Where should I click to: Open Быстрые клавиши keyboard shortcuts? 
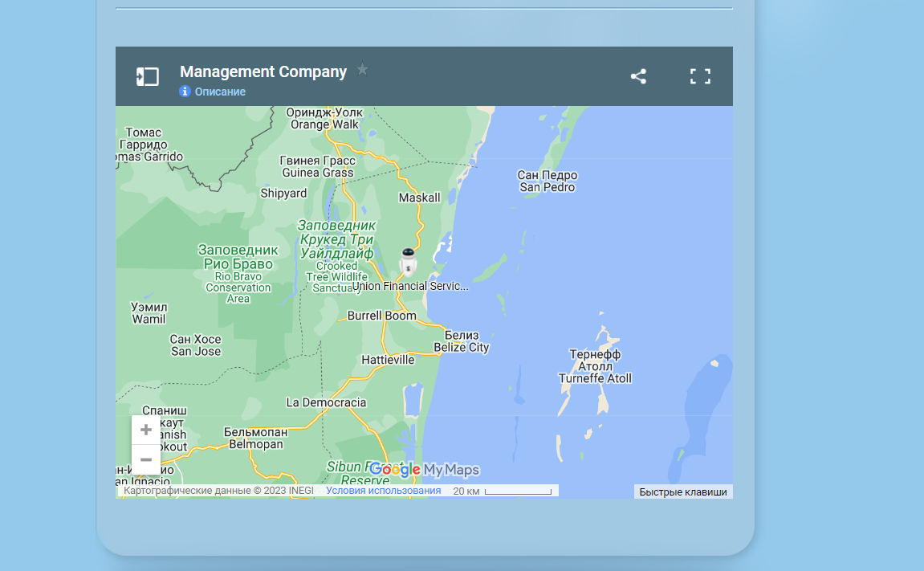[683, 492]
